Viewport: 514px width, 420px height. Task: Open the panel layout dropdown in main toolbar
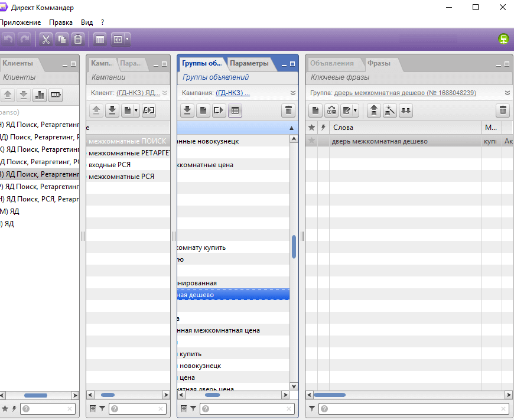(127, 40)
